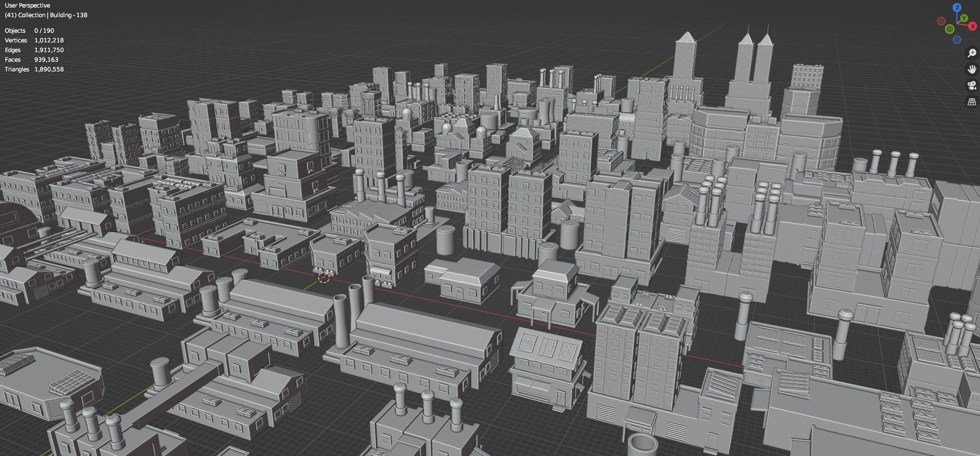This screenshot has width=980, height=456.
Task: Click the Objects count "0 / 190"
Action: pyautogui.click(x=44, y=31)
